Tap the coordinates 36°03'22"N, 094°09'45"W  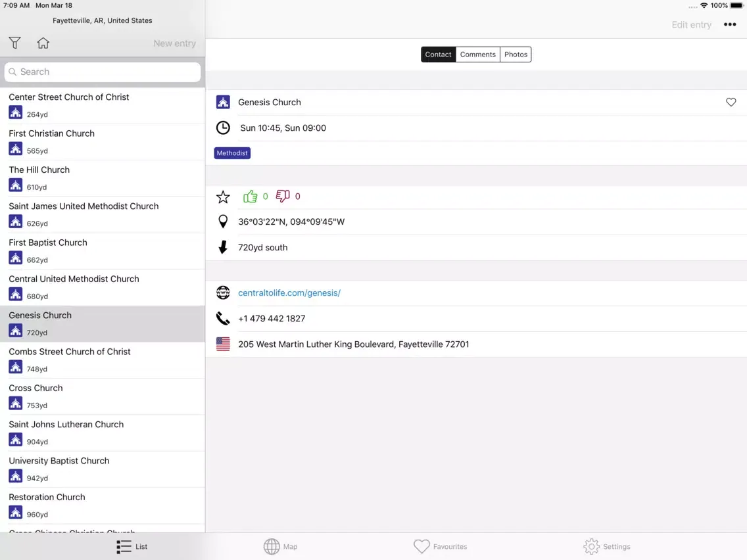(x=291, y=222)
